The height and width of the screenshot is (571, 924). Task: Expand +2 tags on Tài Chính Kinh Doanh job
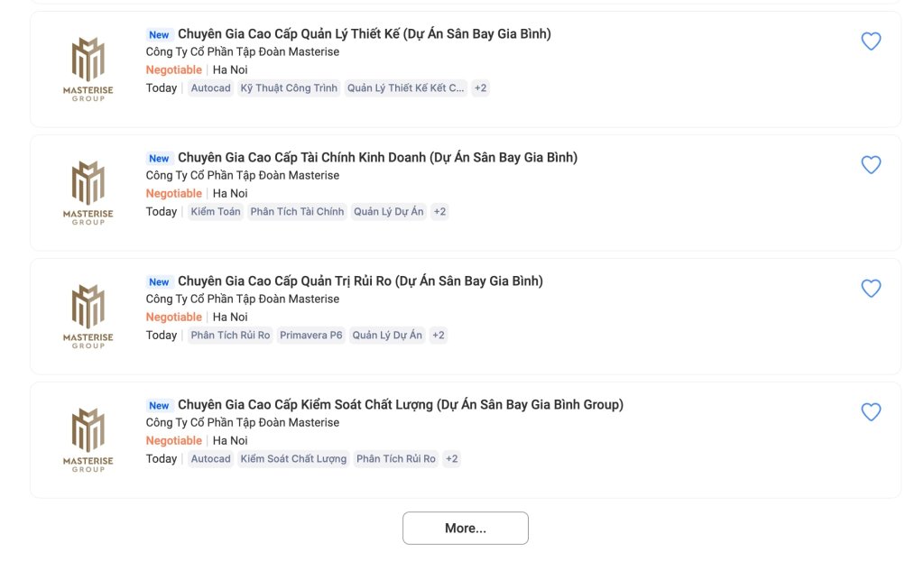pyautogui.click(x=439, y=212)
